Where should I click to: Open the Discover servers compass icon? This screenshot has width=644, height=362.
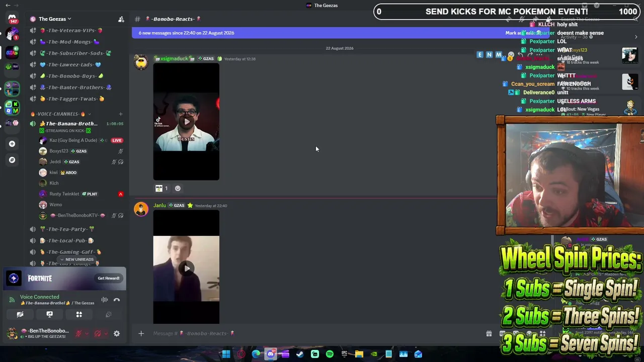[12, 160]
